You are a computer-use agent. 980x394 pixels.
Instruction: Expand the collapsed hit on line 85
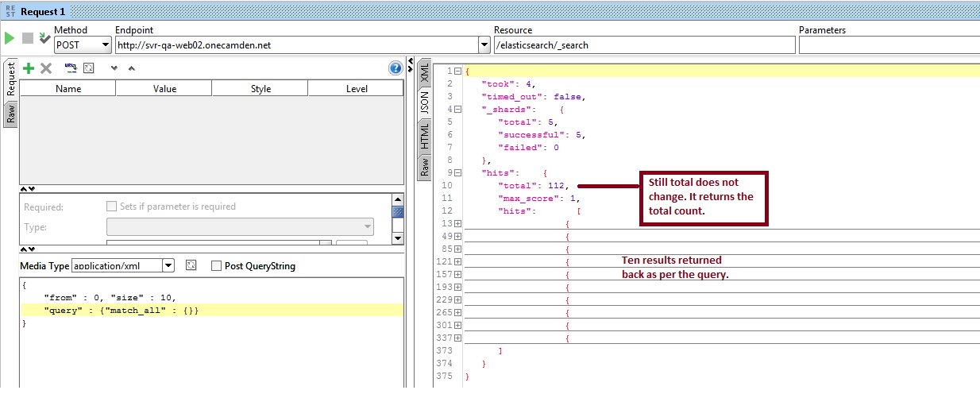click(457, 249)
